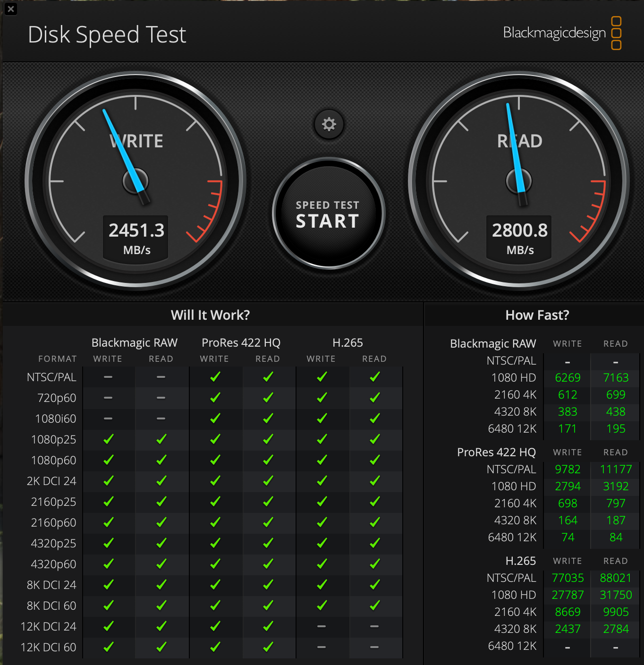
Task: Click Blackmagic RAW write checkmark for 12K DCI 60
Action: coord(109,647)
